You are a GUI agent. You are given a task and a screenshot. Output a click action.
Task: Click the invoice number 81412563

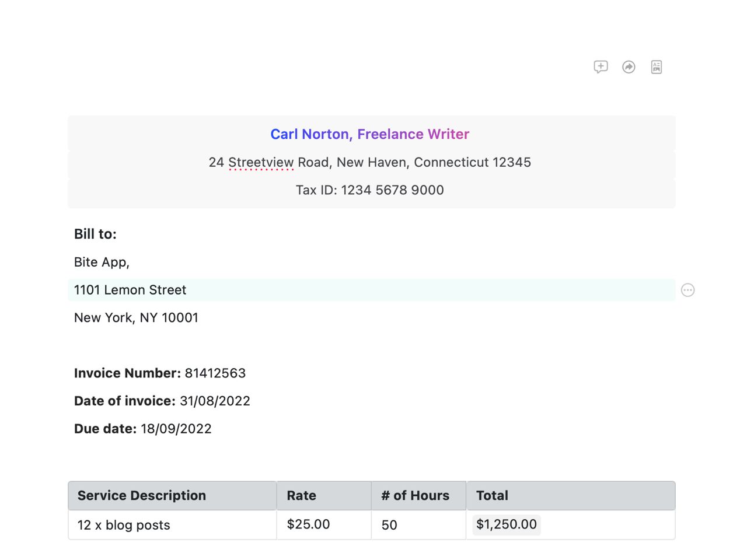click(215, 373)
